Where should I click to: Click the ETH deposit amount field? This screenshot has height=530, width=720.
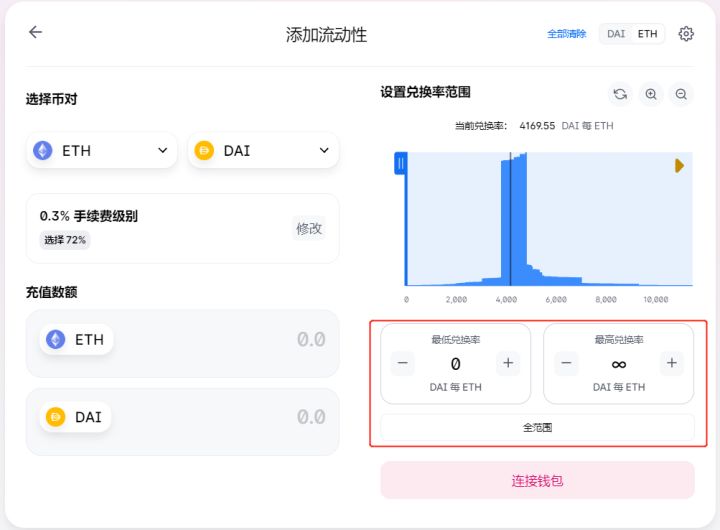183,344
